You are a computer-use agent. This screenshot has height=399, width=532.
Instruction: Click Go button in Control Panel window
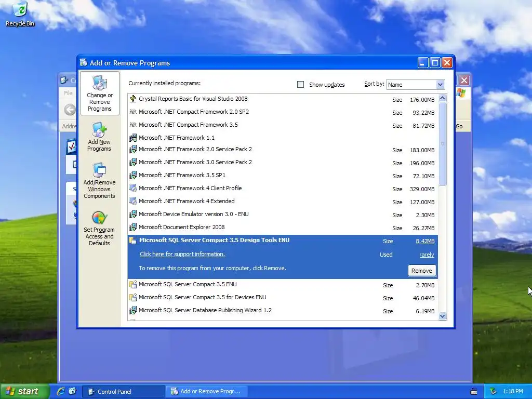coord(459,126)
